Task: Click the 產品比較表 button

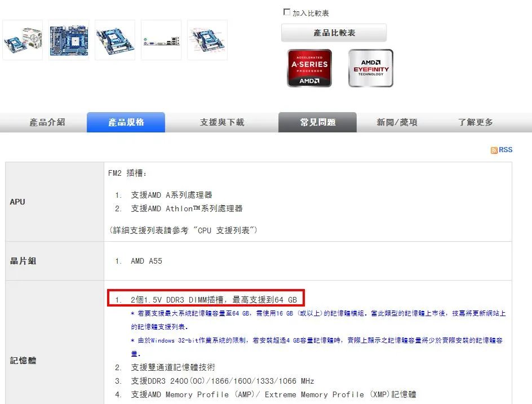Action: point(334,32)
